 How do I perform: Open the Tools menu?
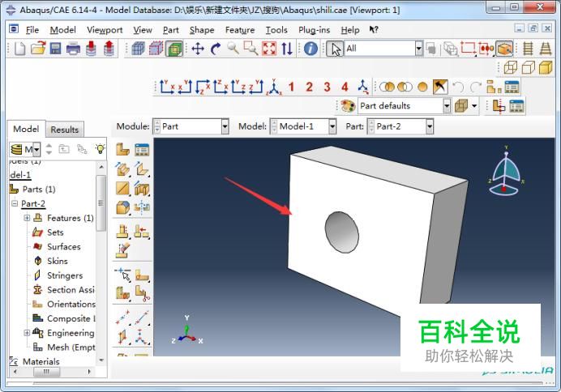click(276, 30)
